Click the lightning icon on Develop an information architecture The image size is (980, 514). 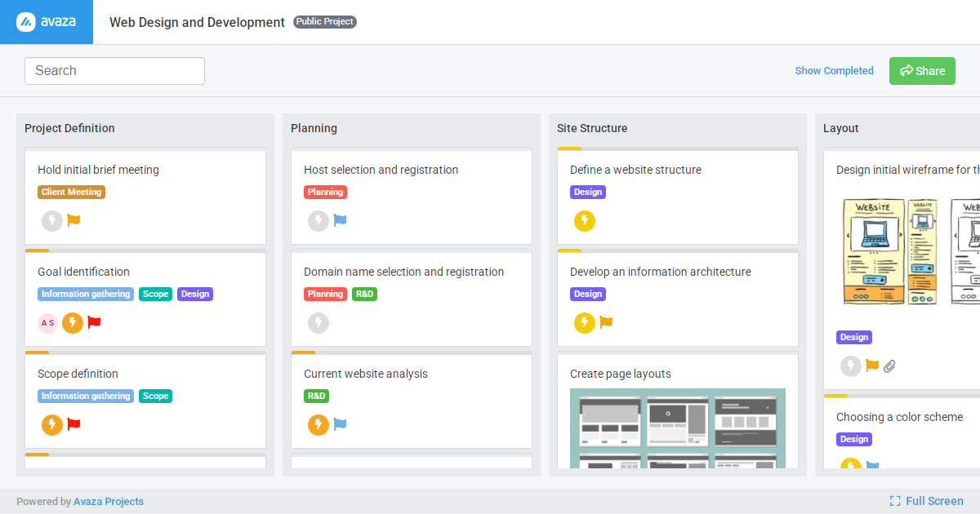coord(585,323)
